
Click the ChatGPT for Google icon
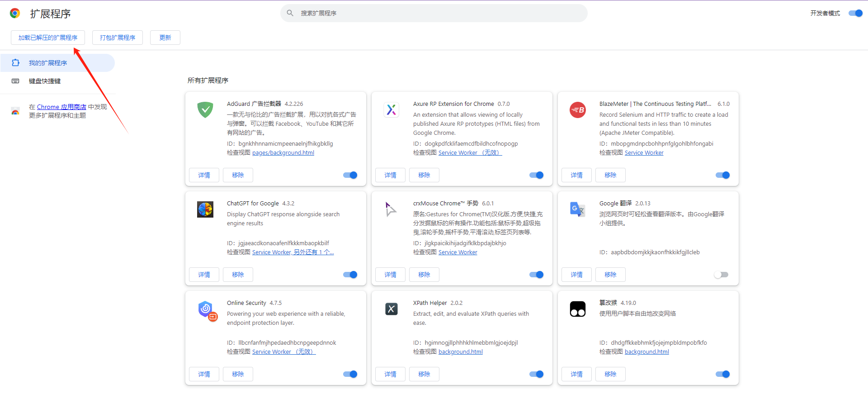pos(205,209)
